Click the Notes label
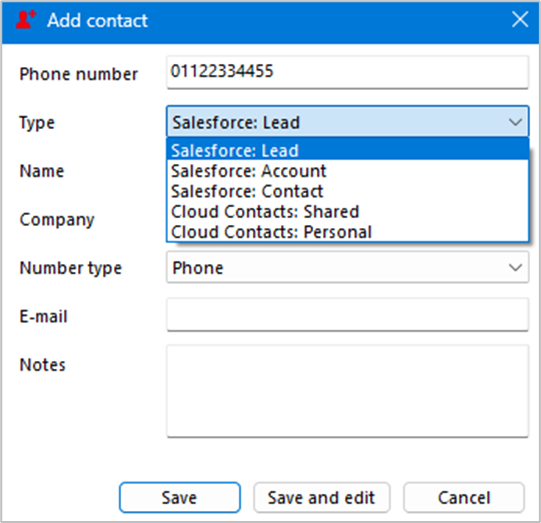Screen dimensions: 541x523 42,365
